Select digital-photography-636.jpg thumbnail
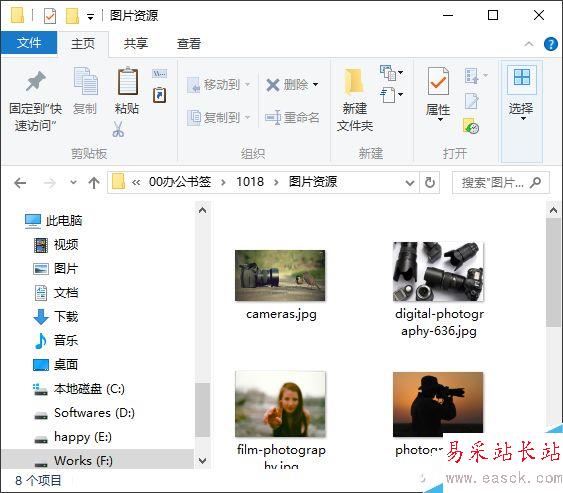 (438, 271)
